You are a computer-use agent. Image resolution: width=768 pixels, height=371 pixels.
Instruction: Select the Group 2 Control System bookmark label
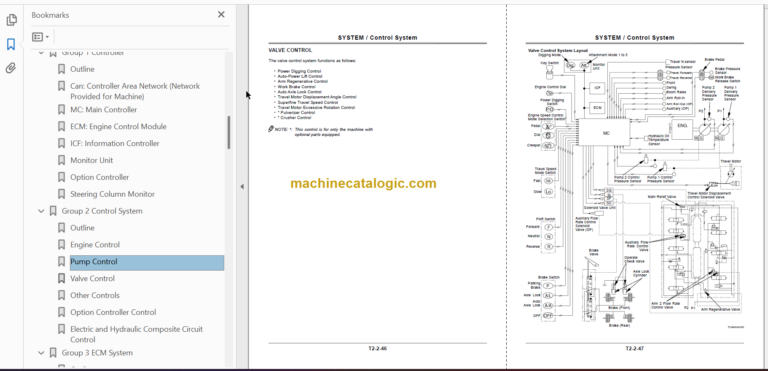[x=102, y=211]
